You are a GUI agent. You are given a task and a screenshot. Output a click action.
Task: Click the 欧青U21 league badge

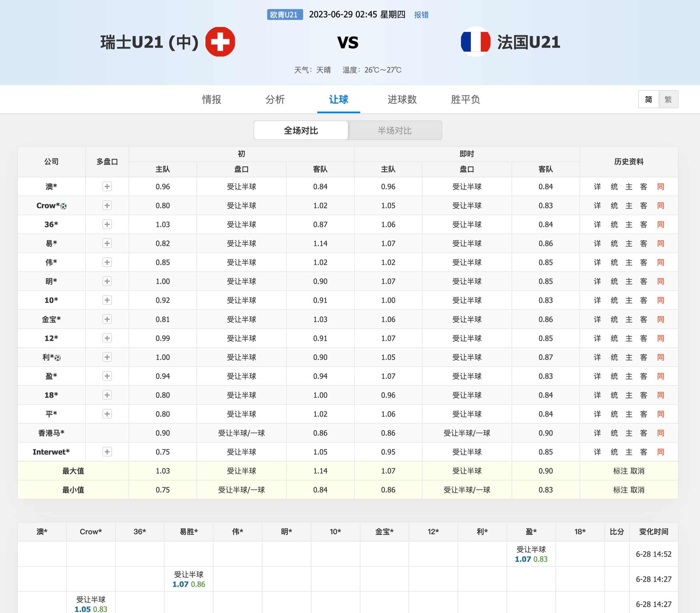point(285,15)
